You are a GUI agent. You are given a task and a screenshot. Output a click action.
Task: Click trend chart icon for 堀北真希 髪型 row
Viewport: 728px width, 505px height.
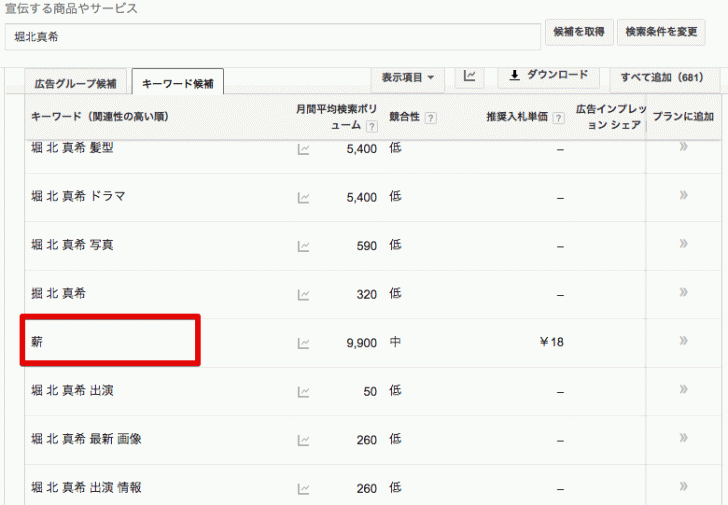point(303,149)
